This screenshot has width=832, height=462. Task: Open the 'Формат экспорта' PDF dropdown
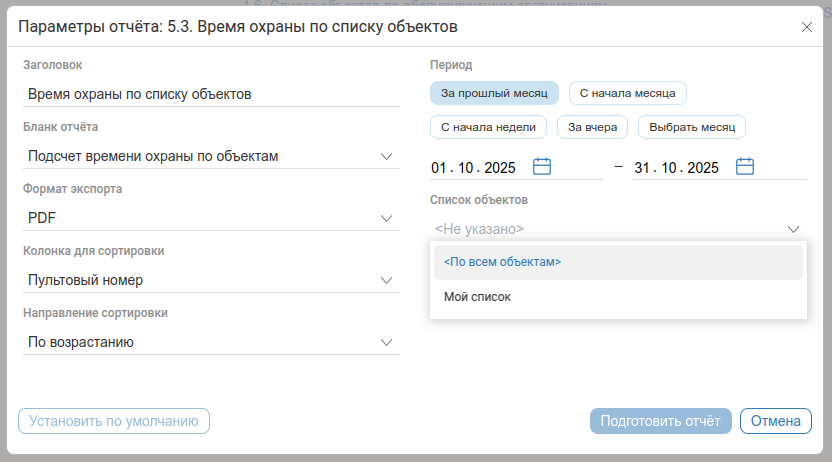387,218
